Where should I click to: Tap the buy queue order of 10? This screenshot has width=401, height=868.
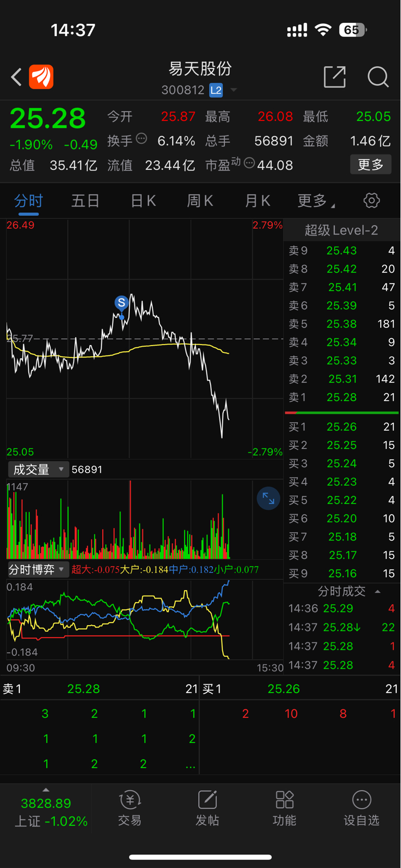(291, 714)
